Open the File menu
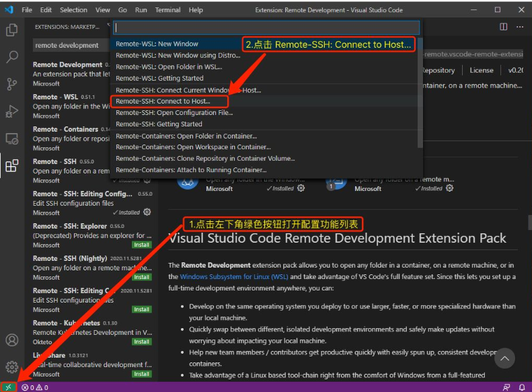The width and height of the screenshot is (532, 392). point(27,10)
